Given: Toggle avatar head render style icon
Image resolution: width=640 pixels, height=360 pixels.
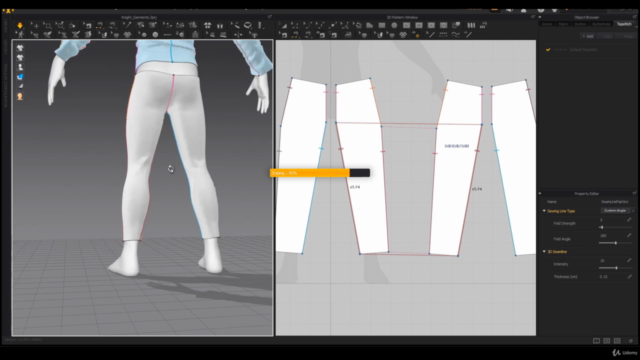Looking at the screenshot, I should pyautogui.click(x=20, y=96).
